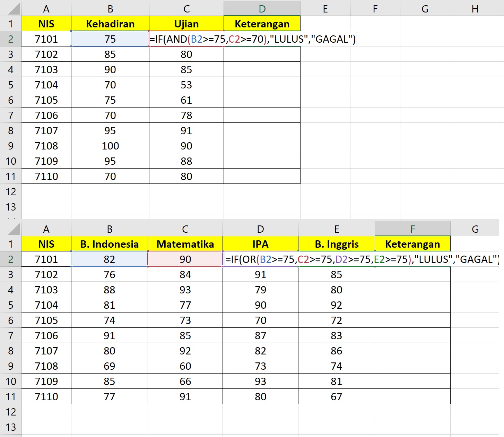504x437 pixels.
Task: Select empty Keterangan cell for upper NIS 7110
Action: point(262,176)
